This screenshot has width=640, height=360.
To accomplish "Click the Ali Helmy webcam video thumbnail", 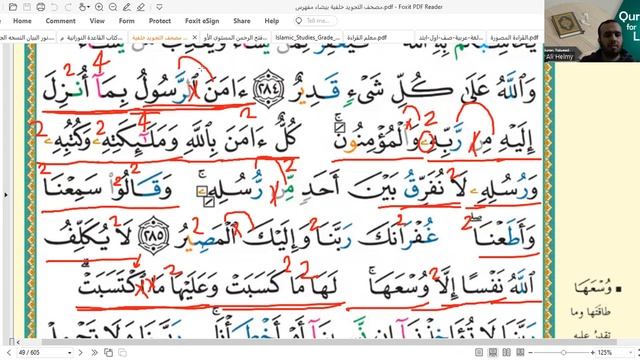I will [592, 31].
